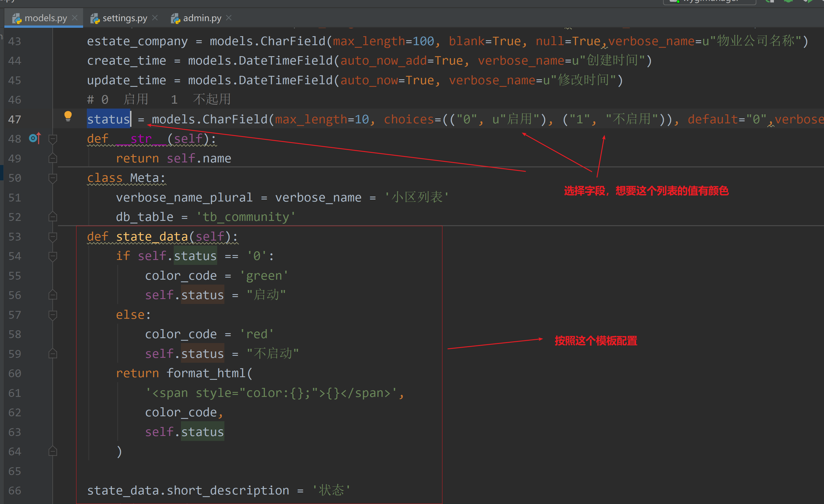Switch to the admin.py tab
The width and height of the screenshot is (824, 504).
click(202, 18)
